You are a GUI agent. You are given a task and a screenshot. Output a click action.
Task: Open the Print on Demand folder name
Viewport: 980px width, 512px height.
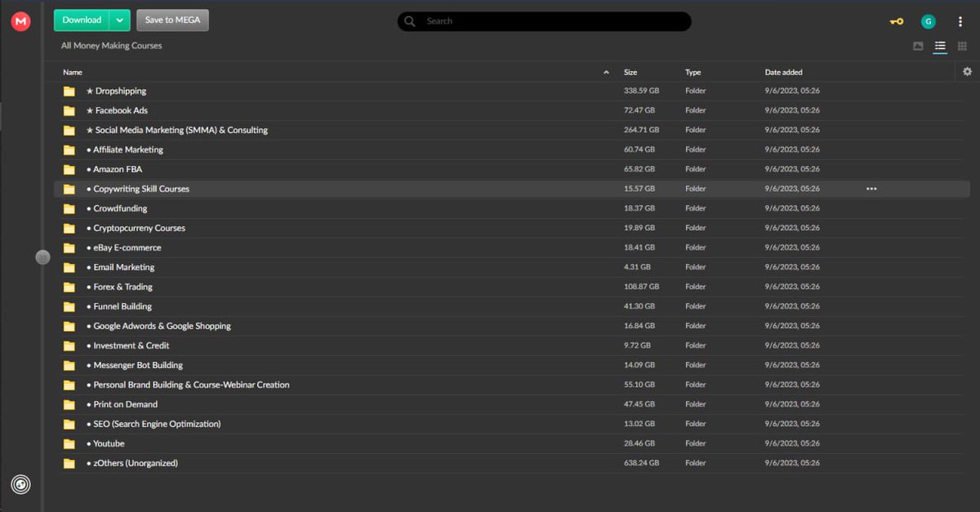click(122, 404)
